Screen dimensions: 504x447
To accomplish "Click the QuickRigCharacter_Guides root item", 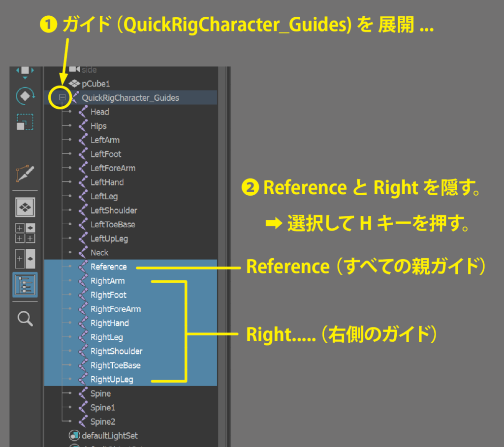I will click(130, 98).
